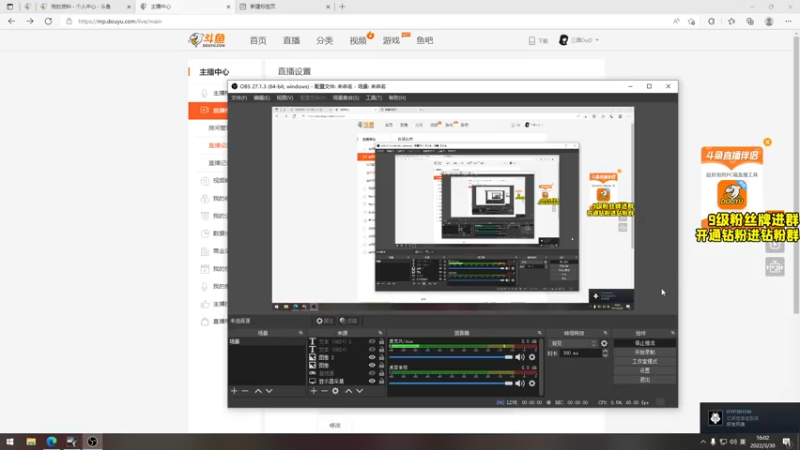
Task: Move source down in the sources list
Action: pyautogui.click(x=359, y=391)
